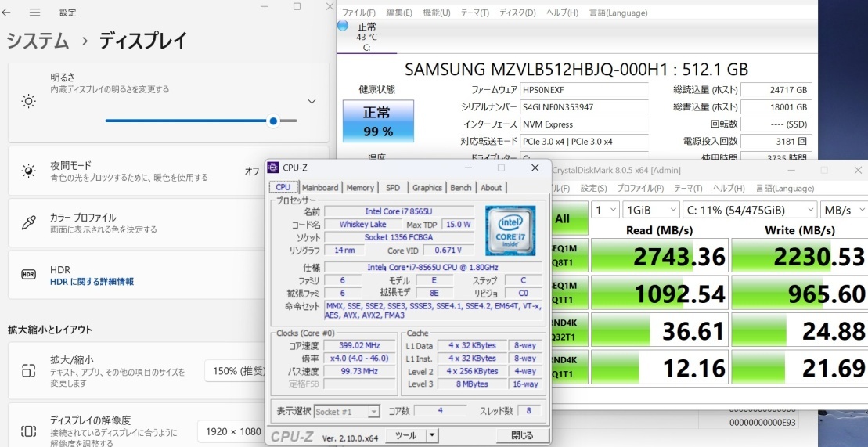
Task: Click the Intel Core i7 8565U name field
Action: pos(399,211)
